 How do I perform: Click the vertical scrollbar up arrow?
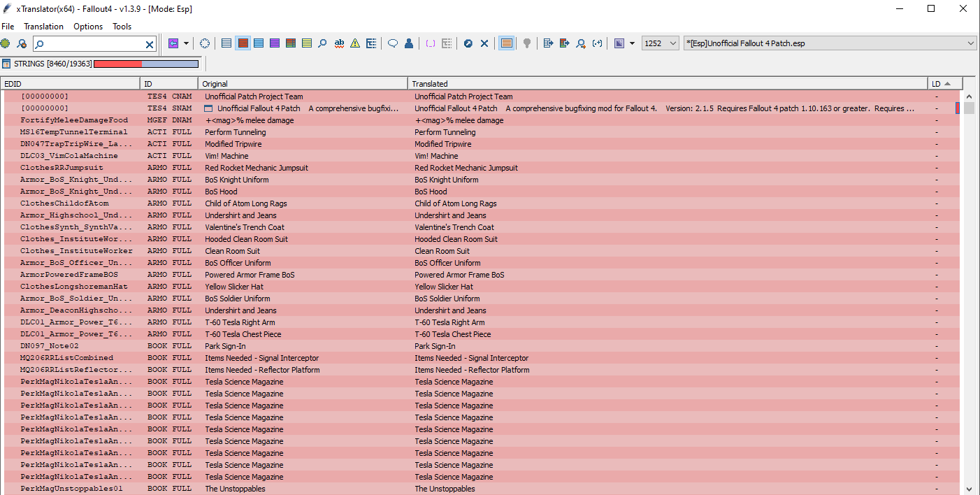pyautogui.click(x=969, y=96)
